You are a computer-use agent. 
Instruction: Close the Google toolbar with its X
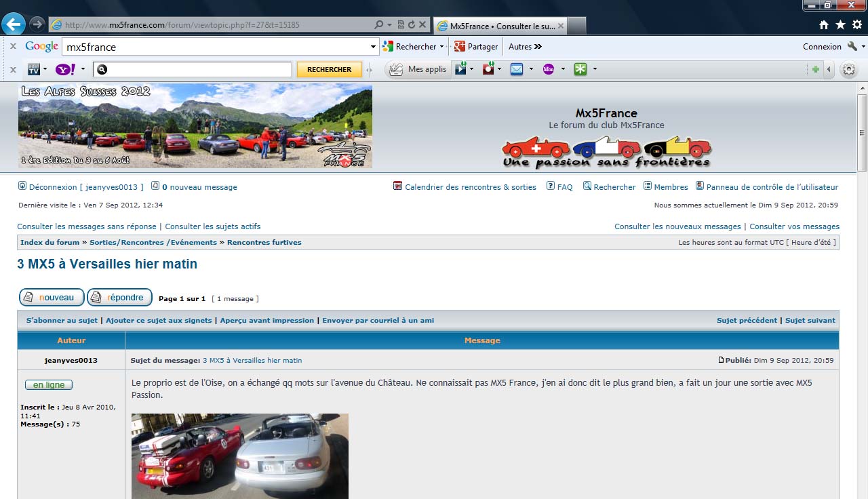[13, 47]
